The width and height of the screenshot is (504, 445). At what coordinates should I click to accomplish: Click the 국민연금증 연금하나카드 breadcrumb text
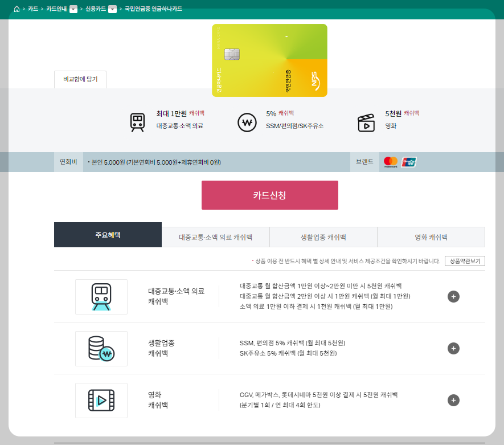pos(153,9)
